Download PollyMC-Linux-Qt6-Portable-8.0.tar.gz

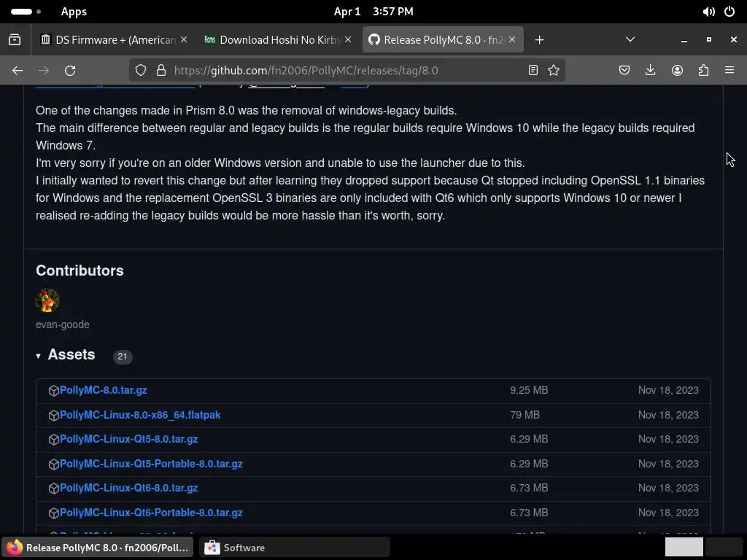(x=151, y=513)
